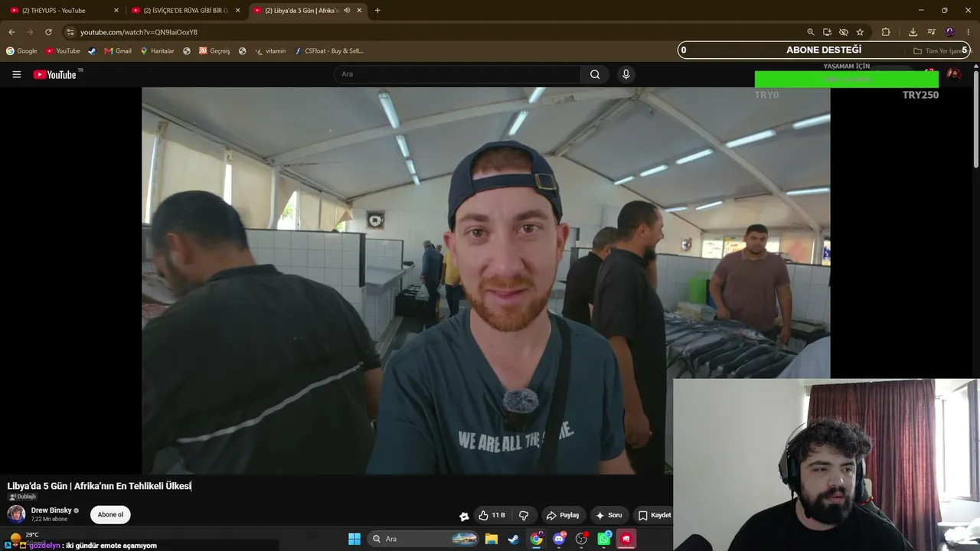
Task: Go to YouTube home via logo
Action: 54,74
